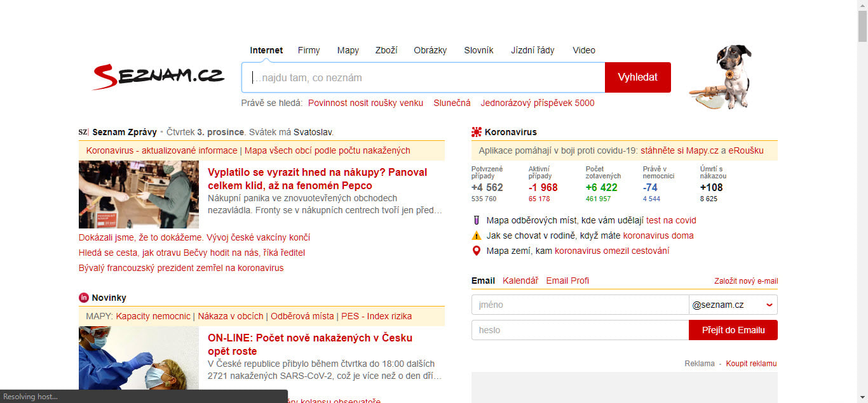Select the Jízdní řády tab
The image size is (868, 403).
click(532, 50)
